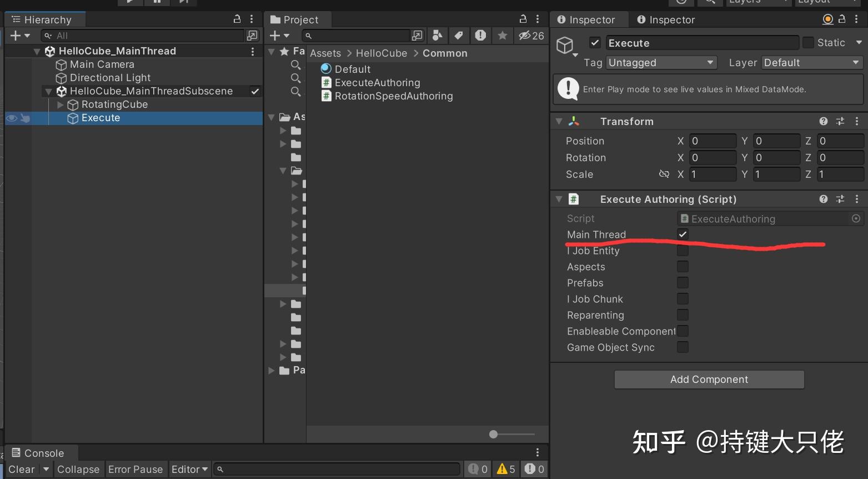
Task: Click the ExecuteAuthoring script asset icon
Action: coord(327,82)
